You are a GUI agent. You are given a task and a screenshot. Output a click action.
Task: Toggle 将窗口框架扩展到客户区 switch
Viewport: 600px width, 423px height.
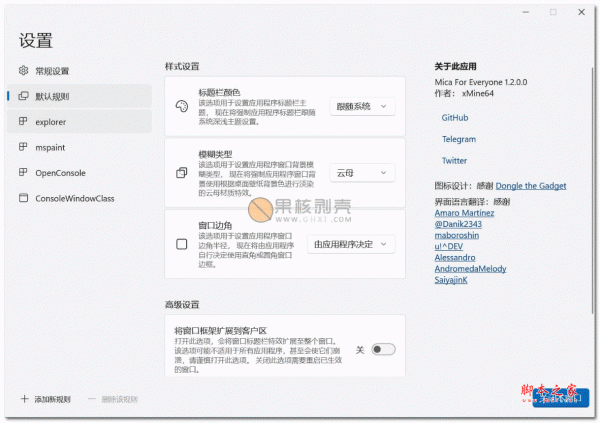[x=383, y=350]
